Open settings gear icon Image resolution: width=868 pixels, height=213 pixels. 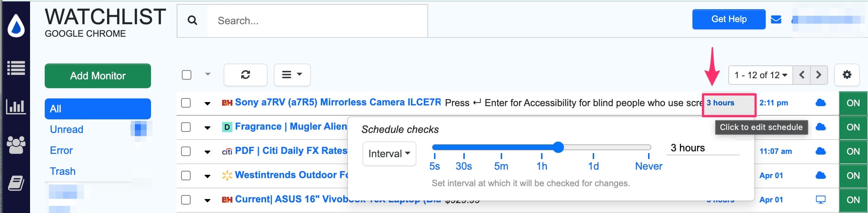pos(847,75)
